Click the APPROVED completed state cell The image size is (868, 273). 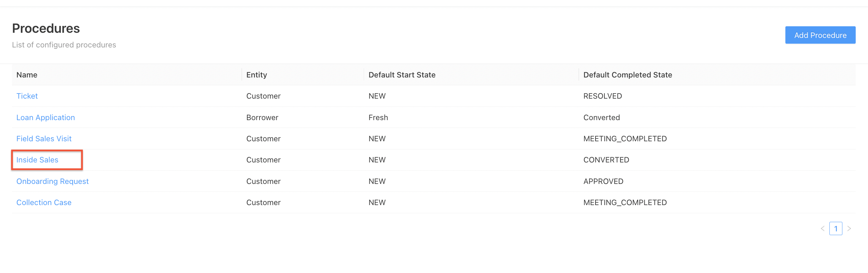[x=603, y=182]
